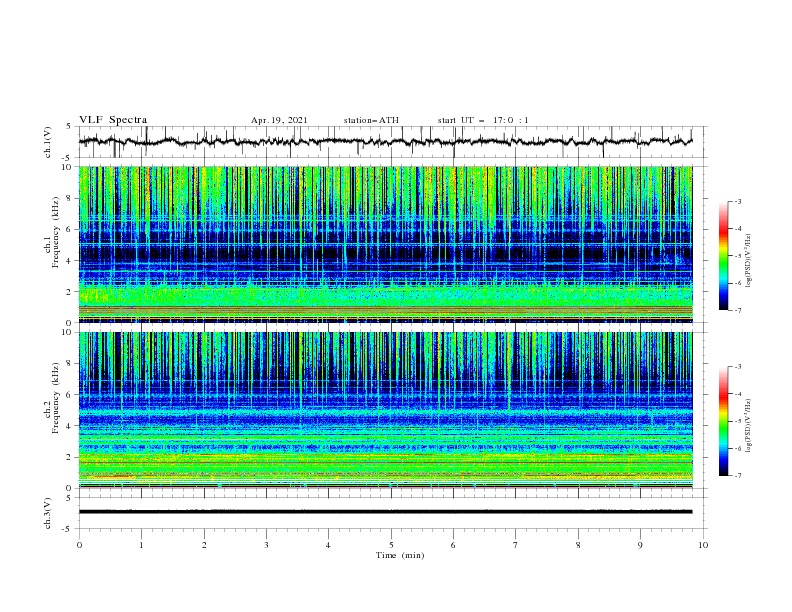Screen dimensions: 792x612
Task: Select the date text "Apr. 19, 2021"
Action: [279, 120]
